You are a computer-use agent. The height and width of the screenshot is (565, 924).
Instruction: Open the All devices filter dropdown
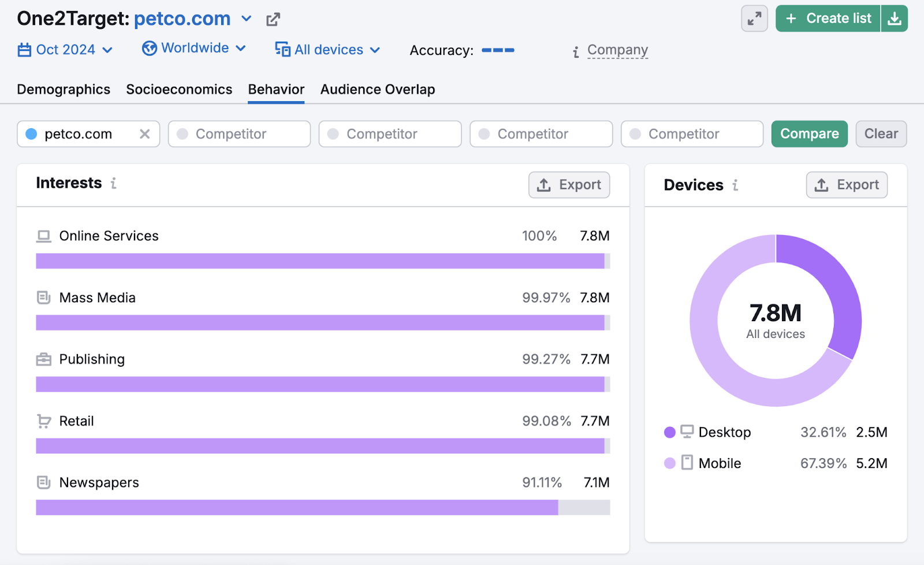pos(328,50)
